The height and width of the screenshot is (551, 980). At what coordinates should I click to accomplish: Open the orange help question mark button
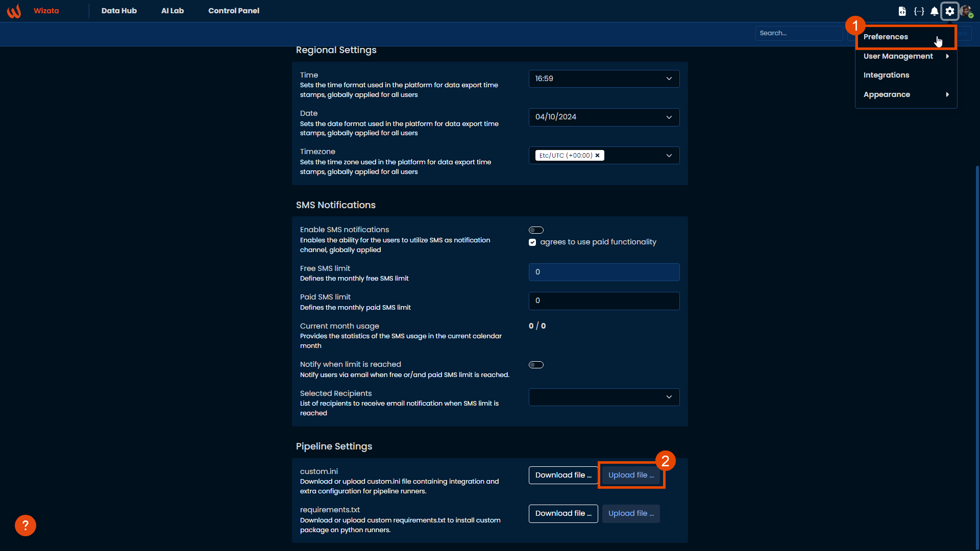click(25, 525)
